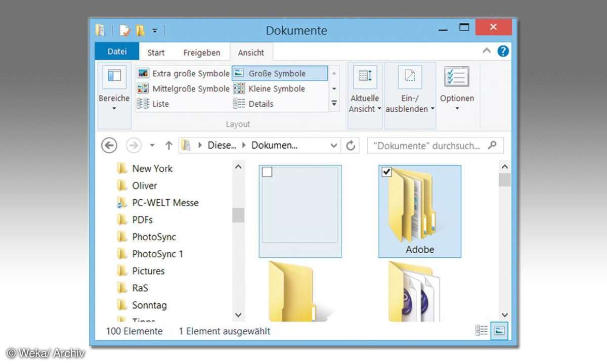This screenshot has width=607, height=364.
Task: Click the Aktuelle Ansicht sort icon
Action: (x=365, y=76)
